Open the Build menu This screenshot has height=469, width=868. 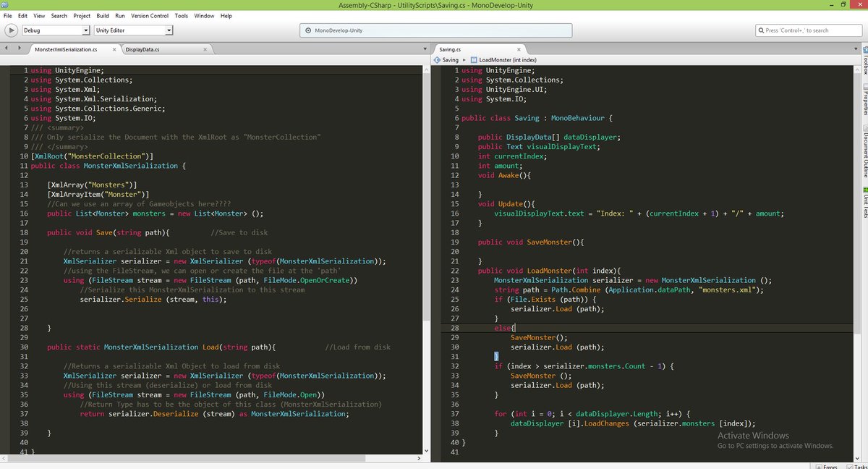point(103,15)
